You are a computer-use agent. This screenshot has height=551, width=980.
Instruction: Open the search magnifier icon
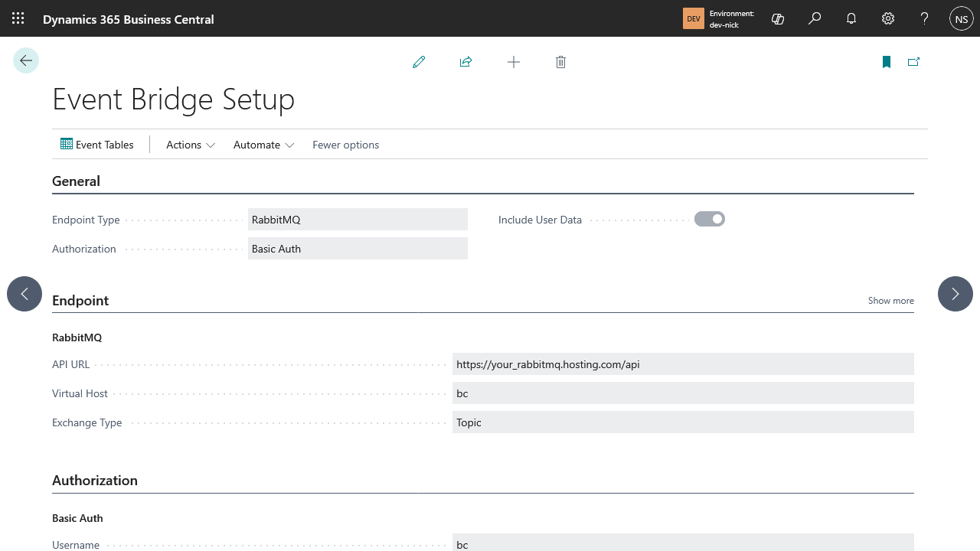pyautogui.click(x=815, y=18)
